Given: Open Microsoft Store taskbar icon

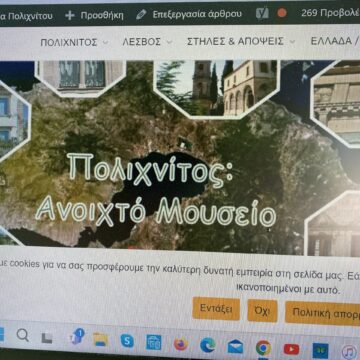Looking at the screenshot, I should 154,342.
